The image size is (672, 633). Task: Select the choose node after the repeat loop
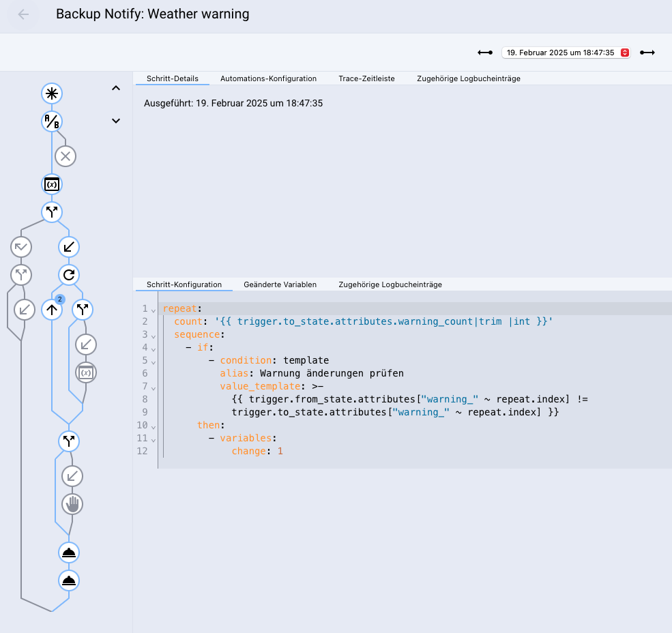69,441
